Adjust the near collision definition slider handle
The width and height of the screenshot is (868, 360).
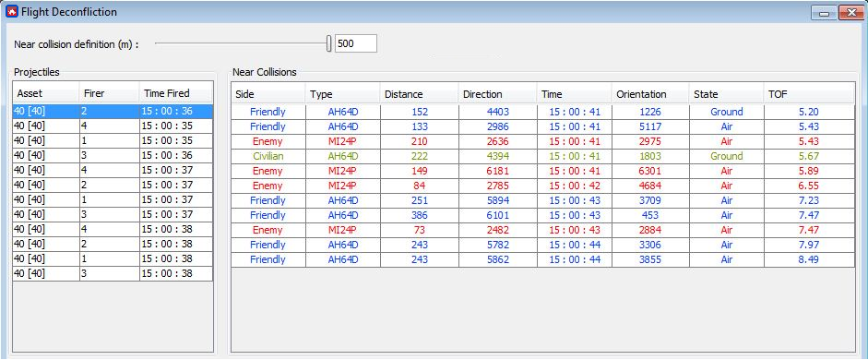tap(329, 43)
